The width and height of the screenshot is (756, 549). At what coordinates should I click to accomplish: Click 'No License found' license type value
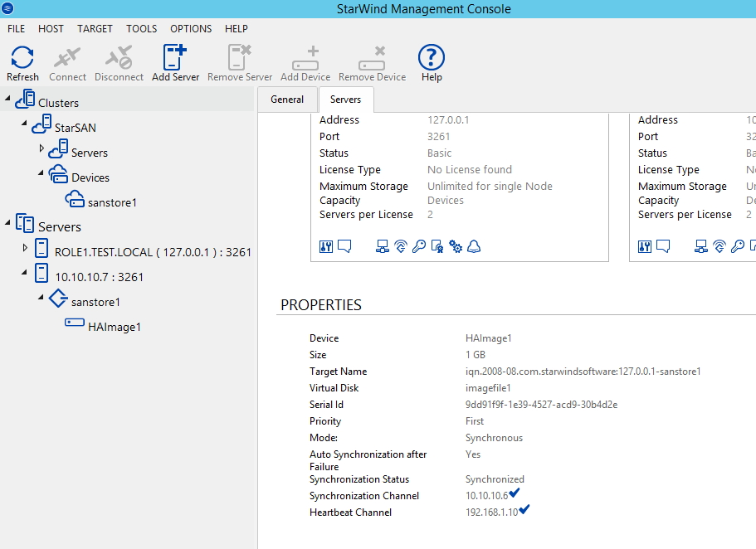pos(470,170)
